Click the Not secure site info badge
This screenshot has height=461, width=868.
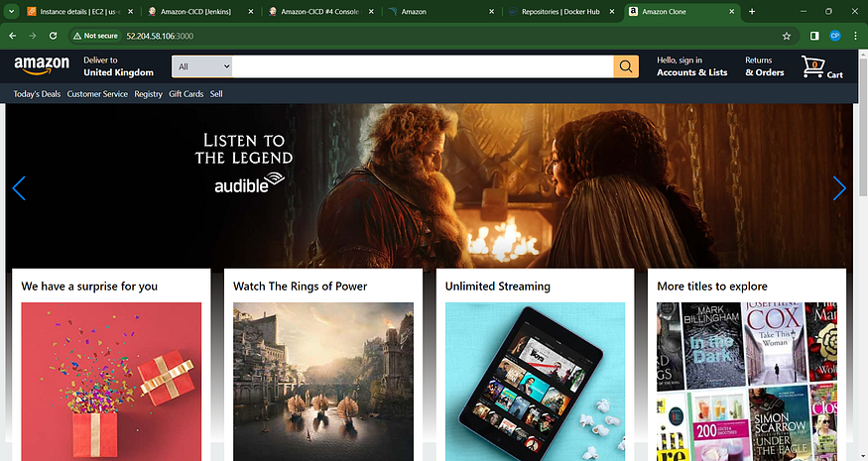tap(96, 36)
